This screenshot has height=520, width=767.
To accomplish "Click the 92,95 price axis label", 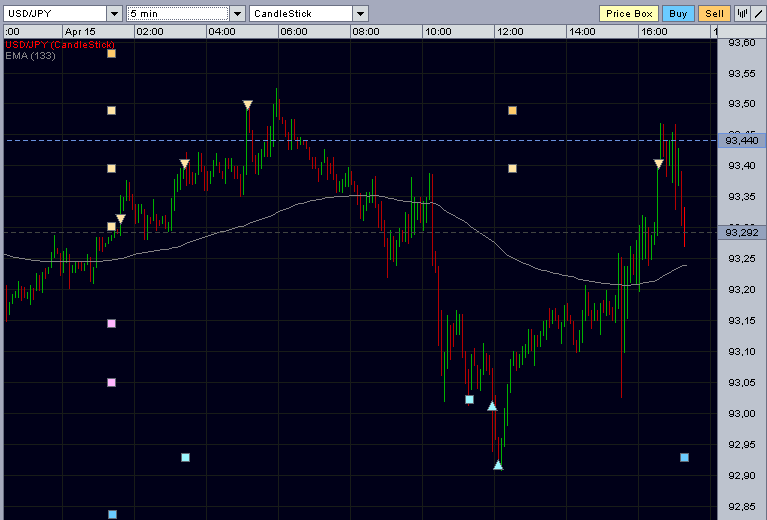I will coord(742,445).
